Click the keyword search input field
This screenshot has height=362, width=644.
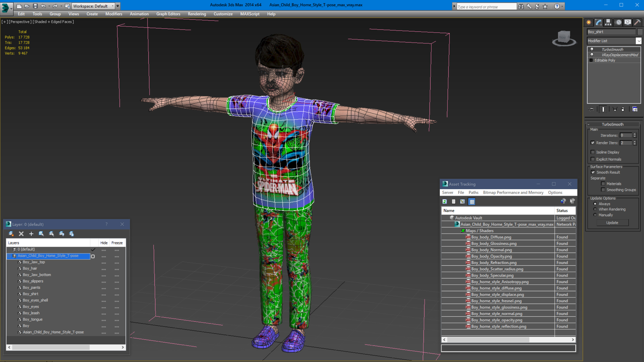(486, 7)
